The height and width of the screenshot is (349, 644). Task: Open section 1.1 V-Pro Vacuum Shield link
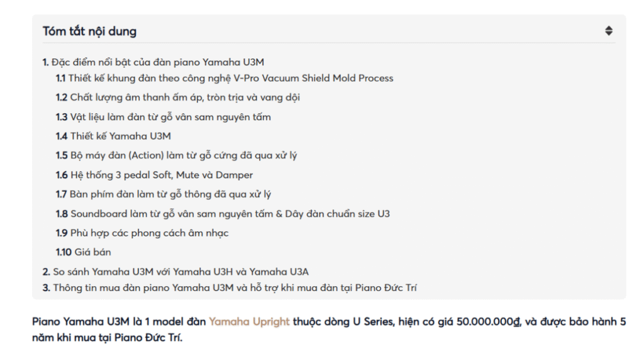pyautogui.click(x=230, y=79)
